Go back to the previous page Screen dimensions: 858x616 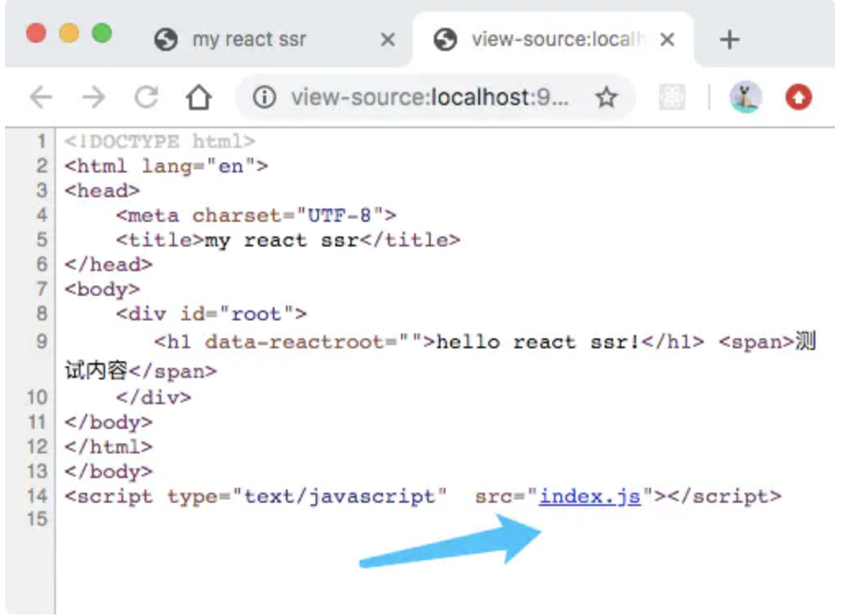click(40, 99)
